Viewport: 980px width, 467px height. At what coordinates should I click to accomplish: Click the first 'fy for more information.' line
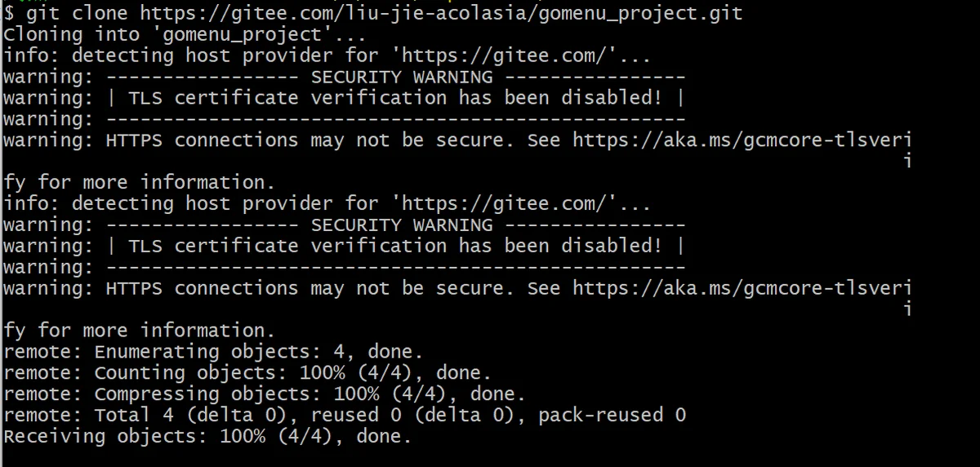tap(140, 182)
